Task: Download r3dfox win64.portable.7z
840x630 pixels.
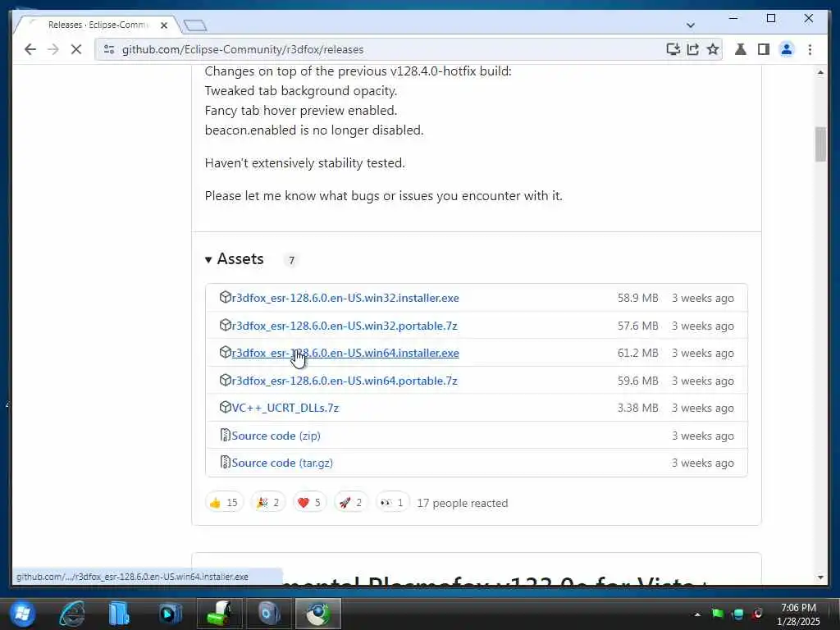Action: point(344,381)
